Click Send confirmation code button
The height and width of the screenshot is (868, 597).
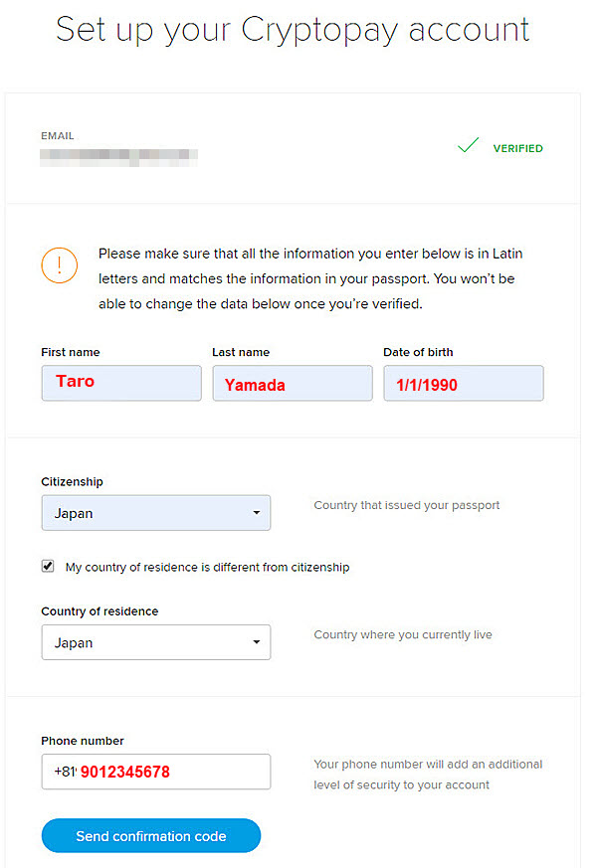pyautogui.click(x=151, y=836)
